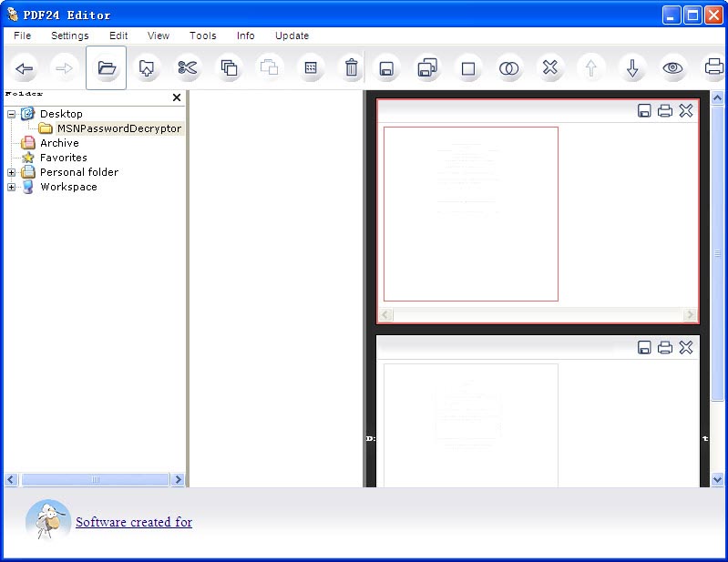The height and width of the screenshot is (562, 728).
Task: Click the 'Software created for' link
Action: (134, 522)
